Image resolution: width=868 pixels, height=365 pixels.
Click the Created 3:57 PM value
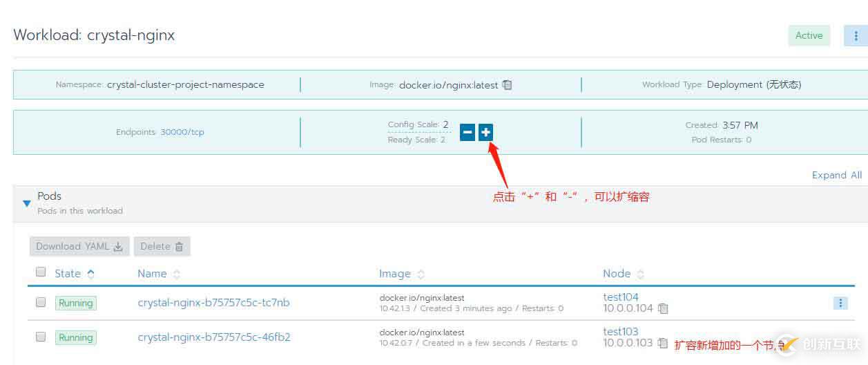point(740,125)
